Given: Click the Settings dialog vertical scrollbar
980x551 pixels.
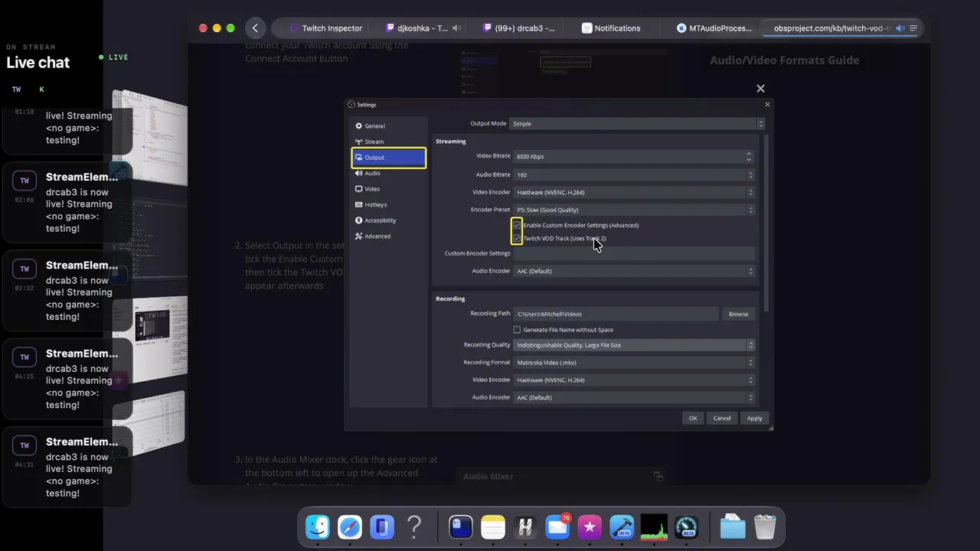Looking at the screenshot, I should pos(766,222).
